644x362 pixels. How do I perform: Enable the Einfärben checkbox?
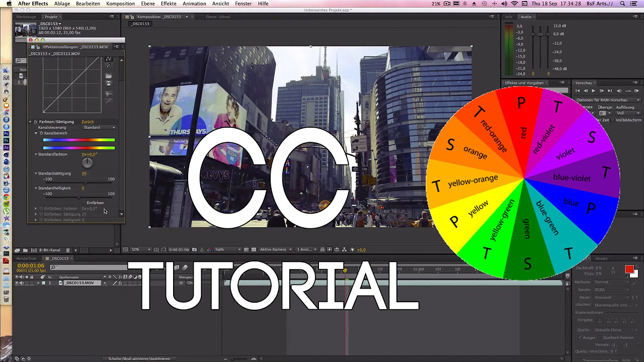pos(84,203)
